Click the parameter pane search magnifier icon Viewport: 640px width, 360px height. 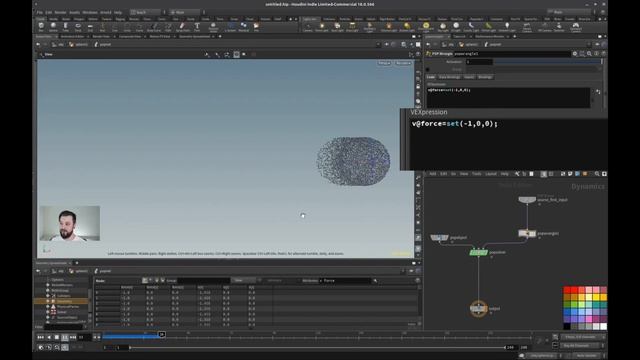[x=589, y=53]
